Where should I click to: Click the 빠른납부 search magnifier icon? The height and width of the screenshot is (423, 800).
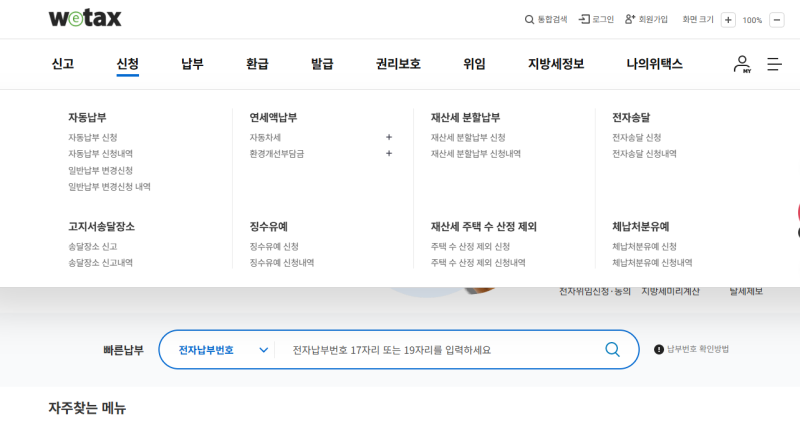pos(612,350)
